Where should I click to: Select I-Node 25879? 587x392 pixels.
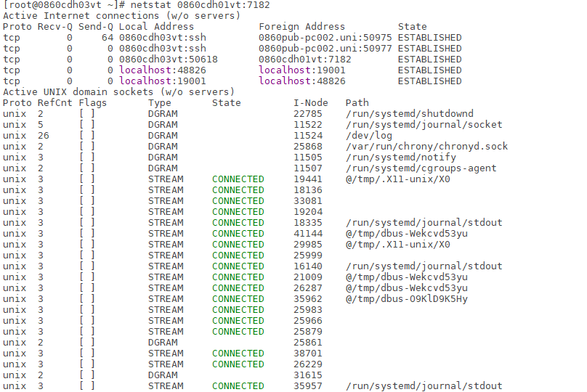click(x=308, y=332)
